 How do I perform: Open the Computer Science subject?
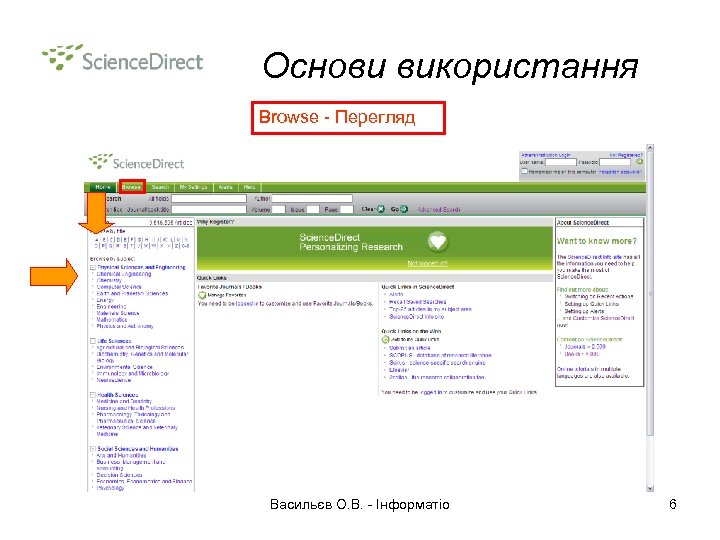click(119, 287)
